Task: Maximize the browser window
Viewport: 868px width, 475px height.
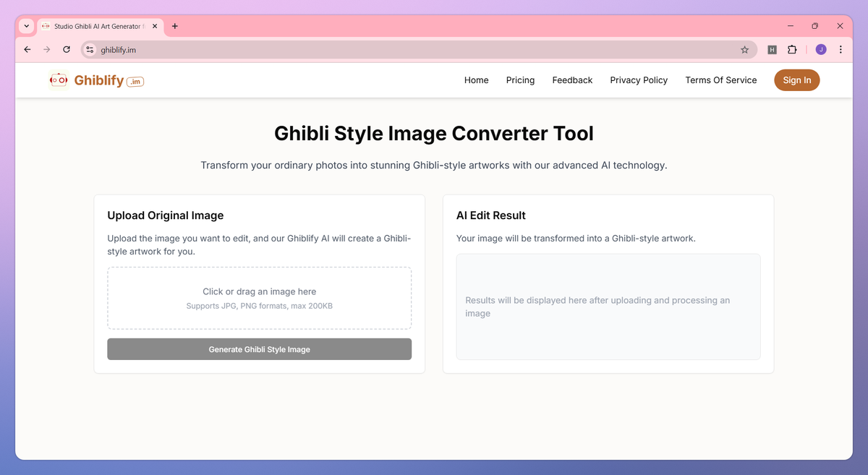Action: tap(815, 26)
